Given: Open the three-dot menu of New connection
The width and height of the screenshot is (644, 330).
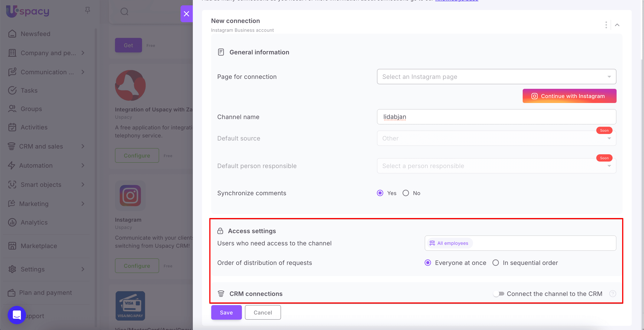Looking at the screenshot, I should point(606,25).
